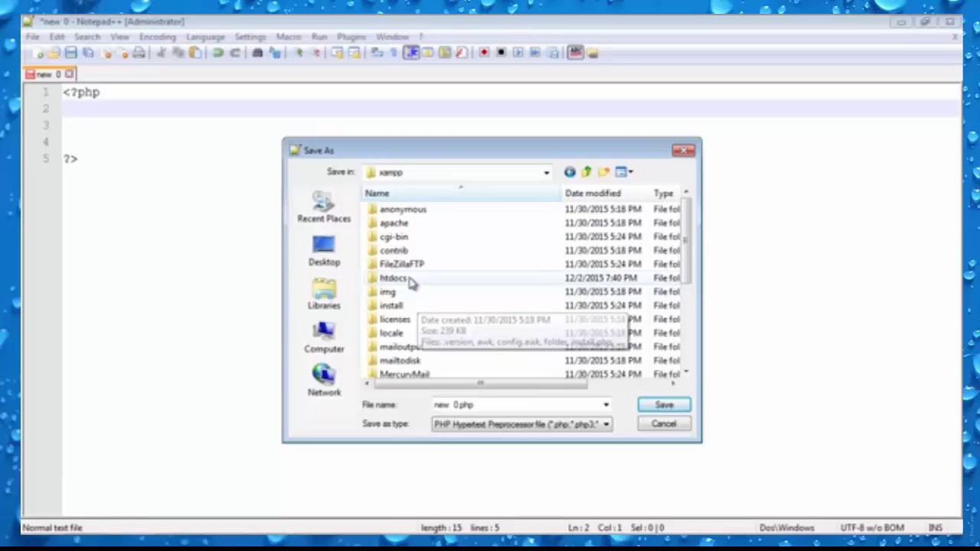The height and width of the screenshot is (551, 980).
Task: Click the Replace toolbar icon
Action: pos(274,53)
